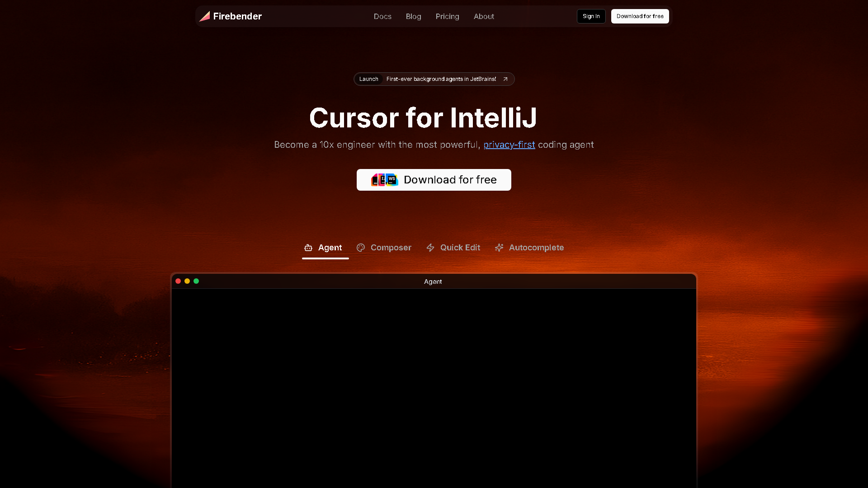Click the Agent window title text
Image resolution: width=868 pixels, height=488 pixels.
click(433, 282)
